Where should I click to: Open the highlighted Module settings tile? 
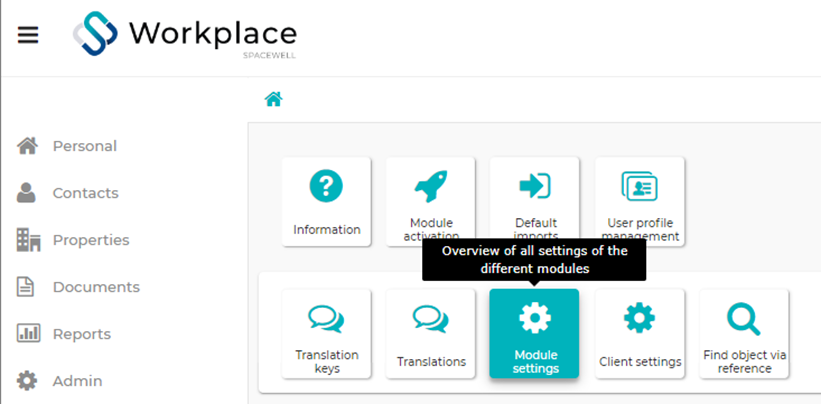pyautogui.click(x=534, y=333)
